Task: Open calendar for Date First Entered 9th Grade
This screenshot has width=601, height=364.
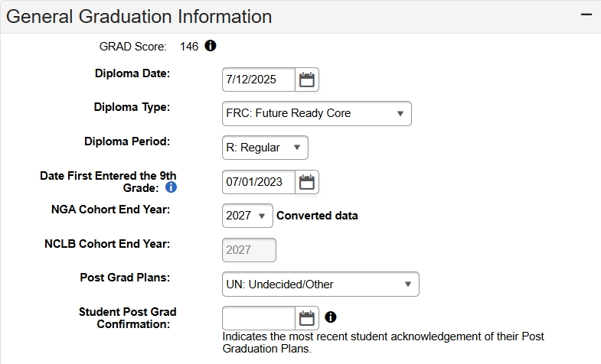Action: coord(307,182)
